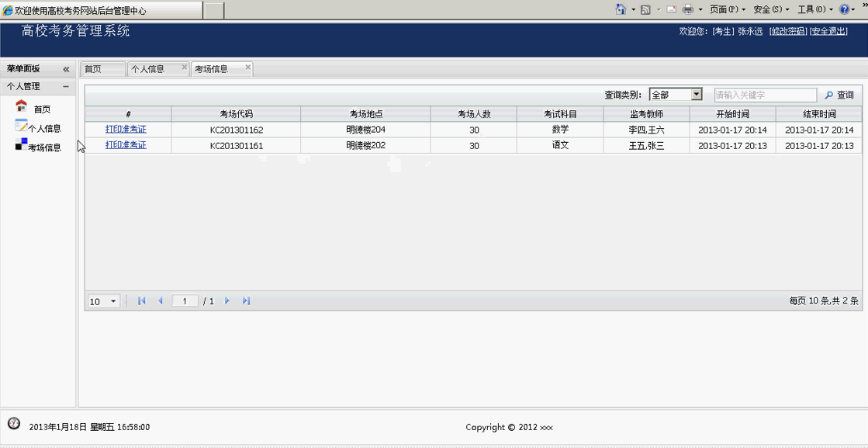
Task: Sort by 考场代码 column header
Action: (x=237, y=114)
